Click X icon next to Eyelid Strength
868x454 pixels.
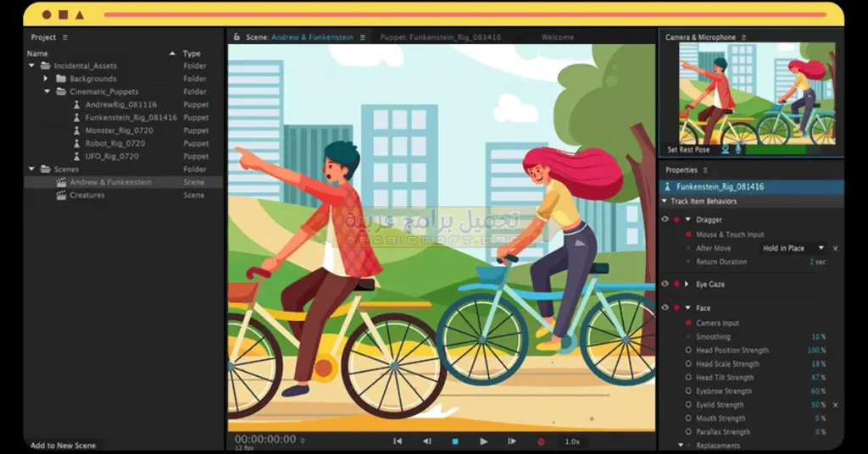pos(835,405)
